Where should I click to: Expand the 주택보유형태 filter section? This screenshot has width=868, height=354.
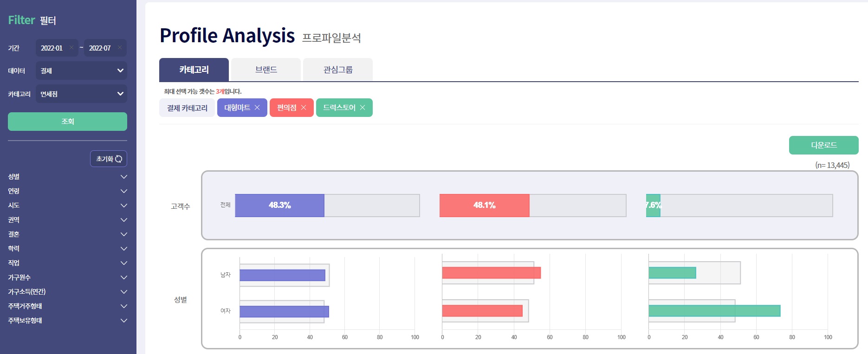tap(67, 321)
